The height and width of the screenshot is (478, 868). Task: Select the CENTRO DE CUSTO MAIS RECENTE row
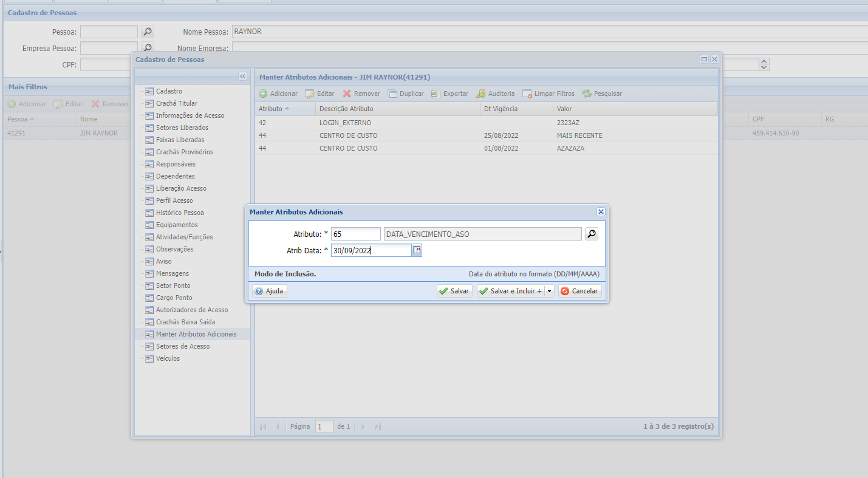pyautogui.click(x=486, y=135)
